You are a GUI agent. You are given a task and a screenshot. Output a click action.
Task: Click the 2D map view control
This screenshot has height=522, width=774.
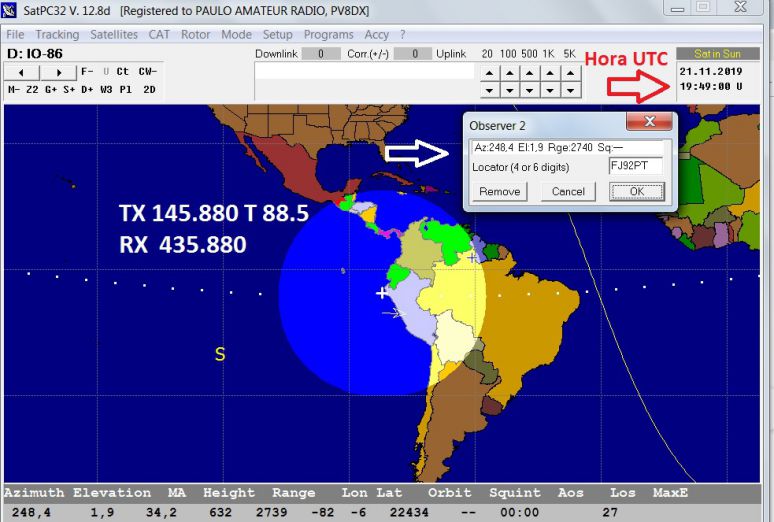pos(148,89)
